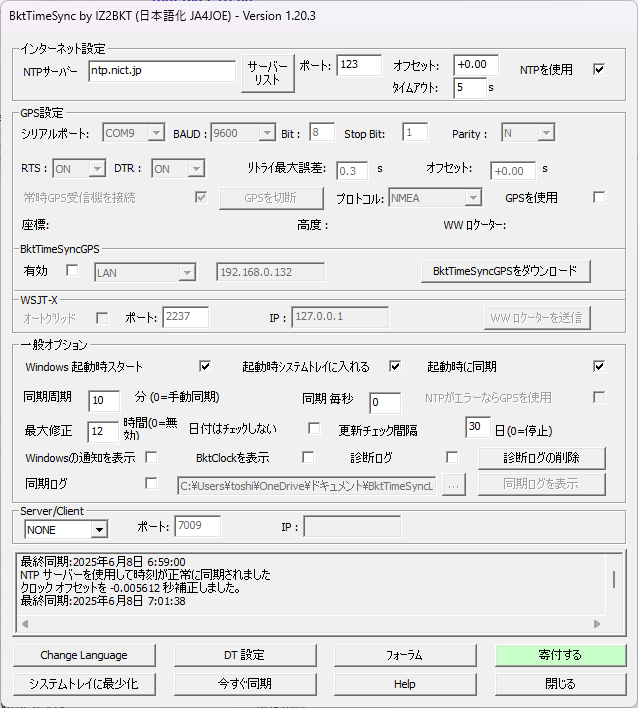The image size is (638, 708).
Task: Open the シリアルポート COM9 dropdown
Action: click(133, 133)
